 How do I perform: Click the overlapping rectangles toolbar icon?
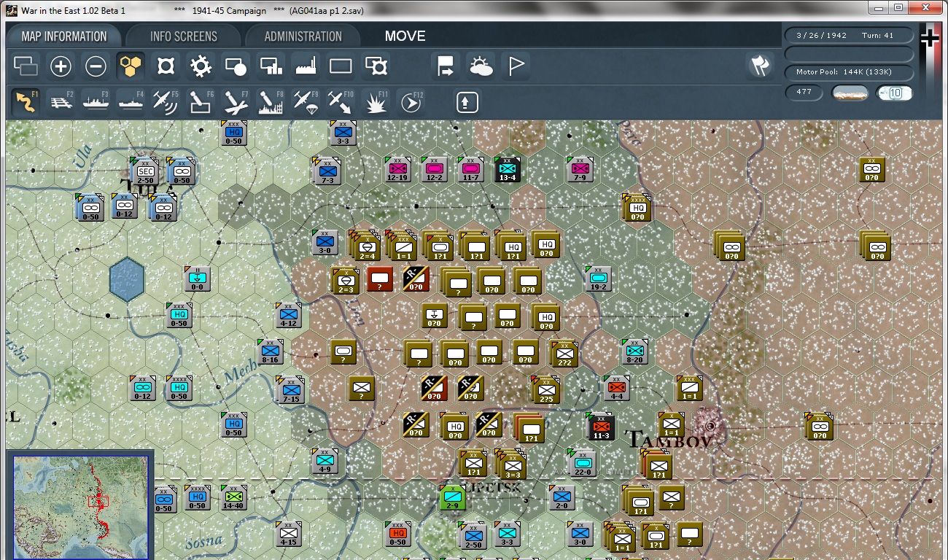pyautogui.click(x=26, y=66)
